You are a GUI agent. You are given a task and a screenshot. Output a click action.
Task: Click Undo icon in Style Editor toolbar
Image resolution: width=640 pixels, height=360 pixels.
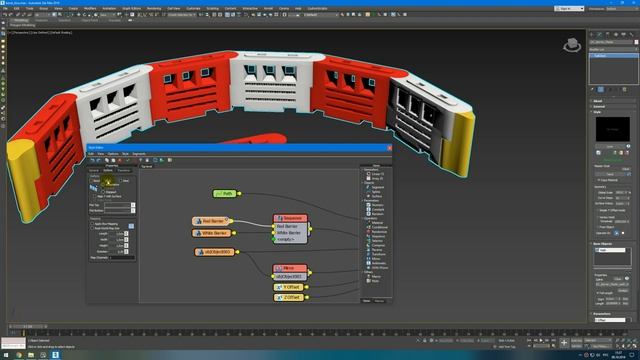pyautogui.click(x=92, y=160)
